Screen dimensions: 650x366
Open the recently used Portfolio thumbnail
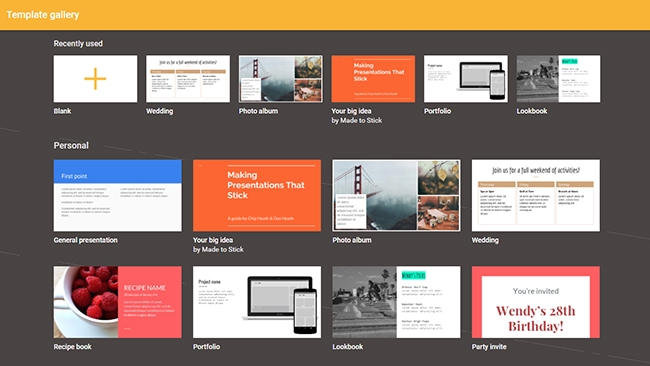point(466,79)
